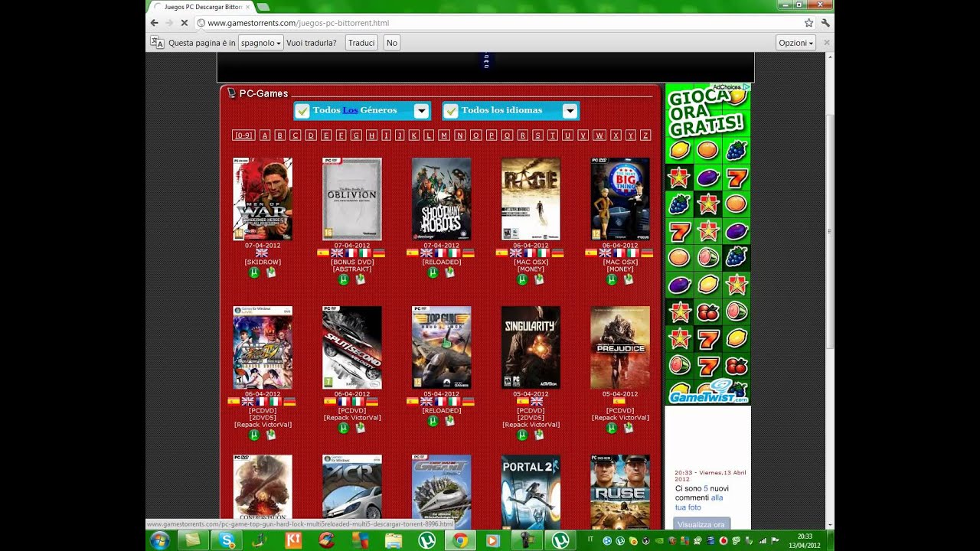Open the file explorer folder in the taskbar
This screenshot has width=980, height=551.
(x=394, y=540)
